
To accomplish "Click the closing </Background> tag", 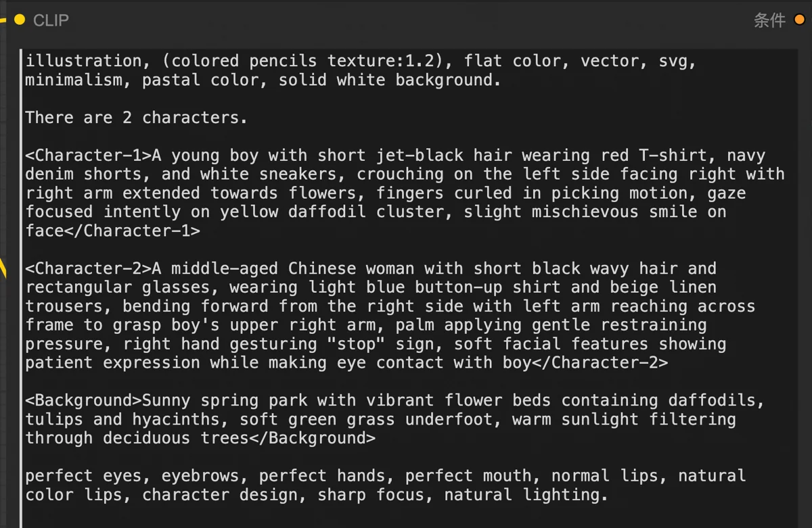I will tap(322, 438).
